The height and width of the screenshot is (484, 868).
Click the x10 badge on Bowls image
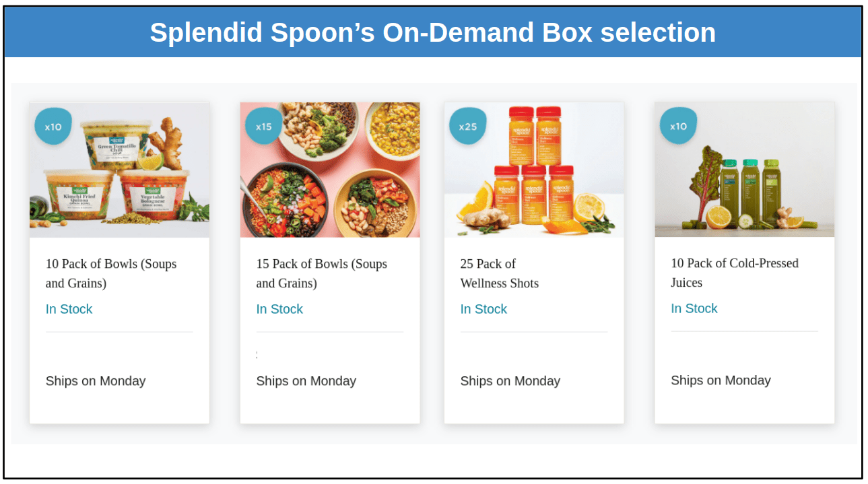click(53, 127)
